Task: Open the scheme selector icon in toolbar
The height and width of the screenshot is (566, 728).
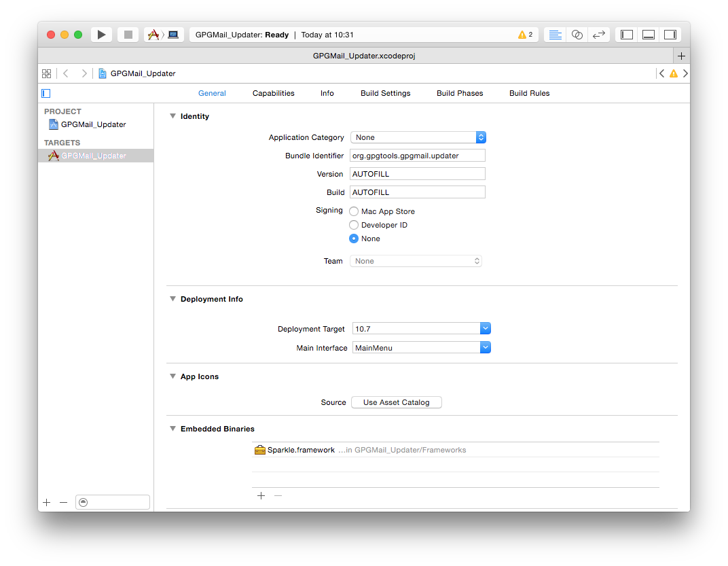Action: point(153,35)
